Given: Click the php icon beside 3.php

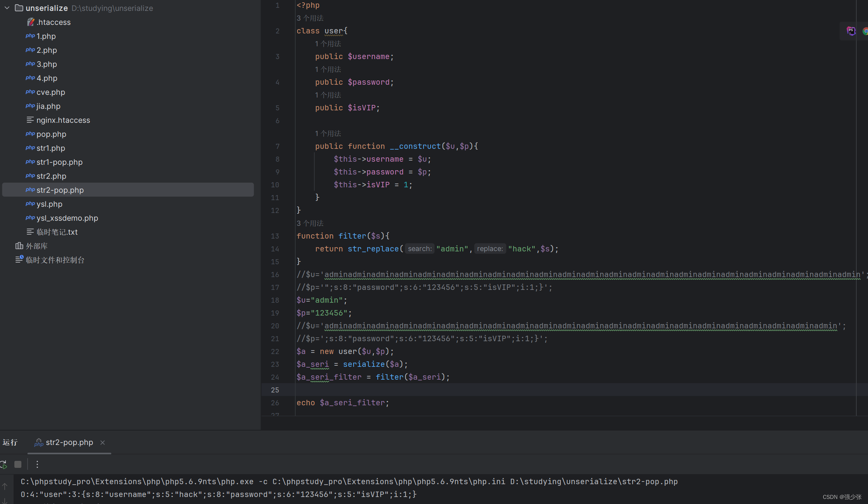Looking at the screenshot, I should pyautogui.click(x=30, y=64).
